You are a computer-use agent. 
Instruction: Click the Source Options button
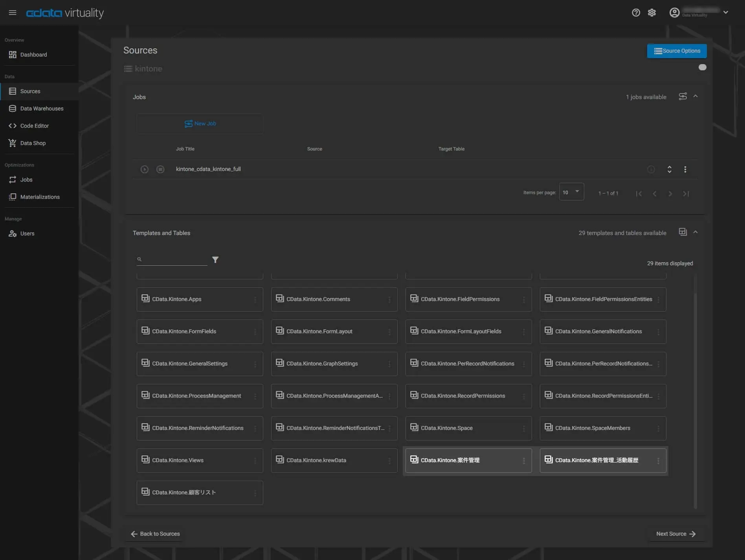point(677,51)
